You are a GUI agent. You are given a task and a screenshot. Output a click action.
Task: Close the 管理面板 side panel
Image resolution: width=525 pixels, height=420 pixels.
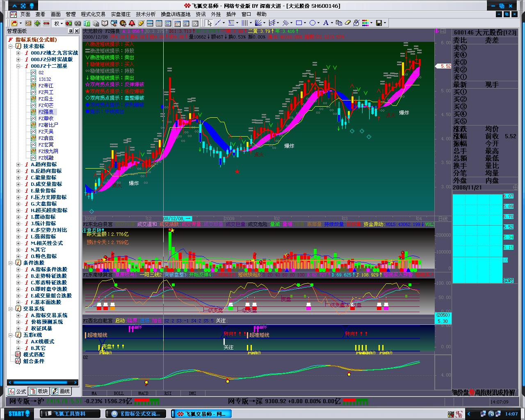pyautogui.click(x=76, y=31)
